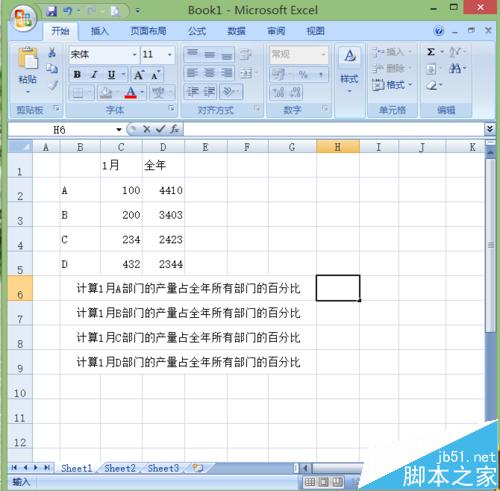Viewport: 500px width, 491px height.
Task: Click the 删除 cells button
Action: coord(391,69)
